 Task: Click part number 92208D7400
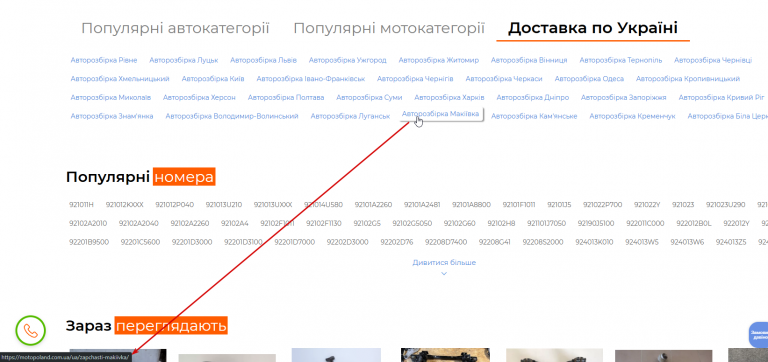pos(446,242)
